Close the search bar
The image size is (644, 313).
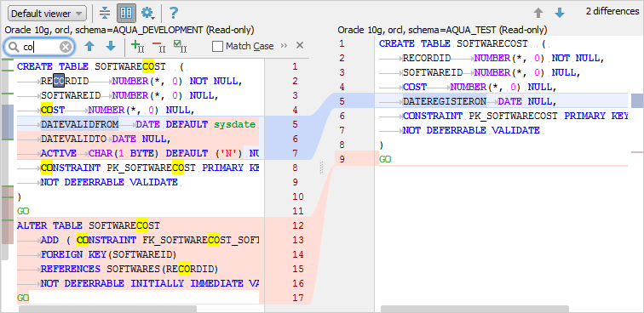[x=300, y=45]
